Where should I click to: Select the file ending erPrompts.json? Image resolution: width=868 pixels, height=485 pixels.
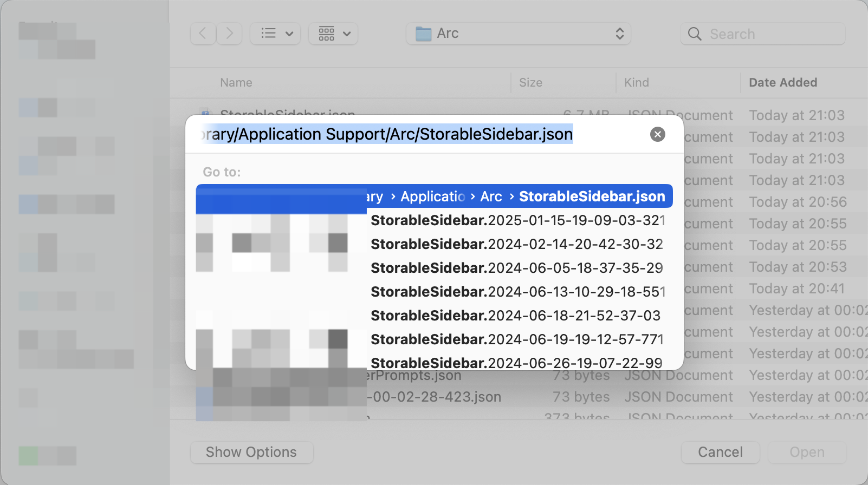click(414, 376)
